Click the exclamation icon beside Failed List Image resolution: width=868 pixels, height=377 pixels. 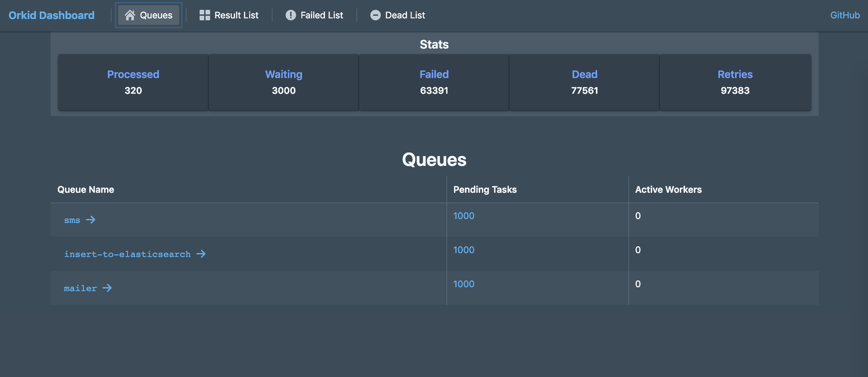pos(291,15)
